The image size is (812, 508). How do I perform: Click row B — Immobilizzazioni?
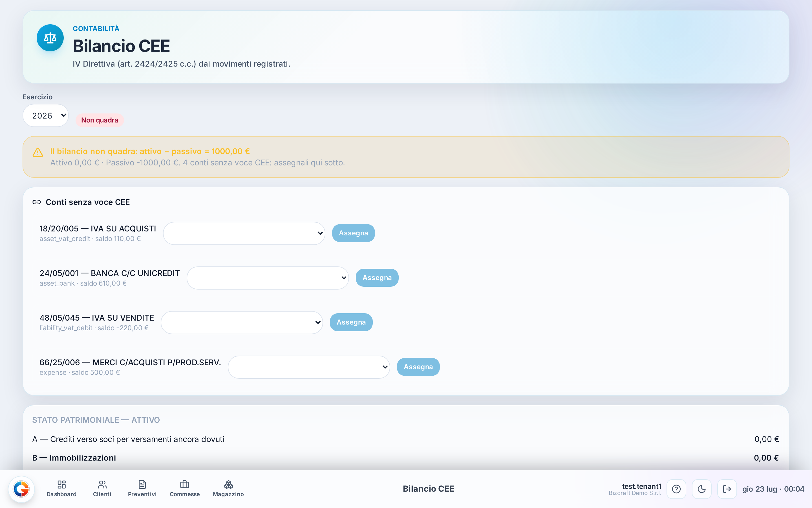click(x=406, y=458)
